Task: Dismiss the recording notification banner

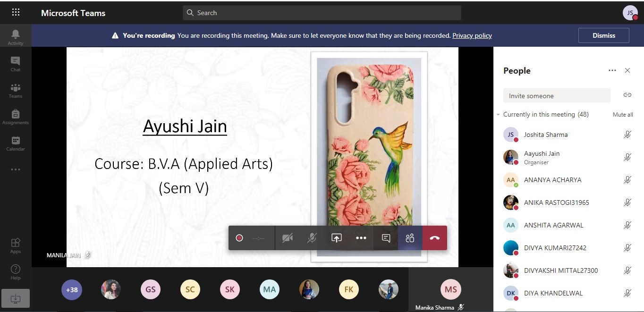Action: (x=603, y=35)
